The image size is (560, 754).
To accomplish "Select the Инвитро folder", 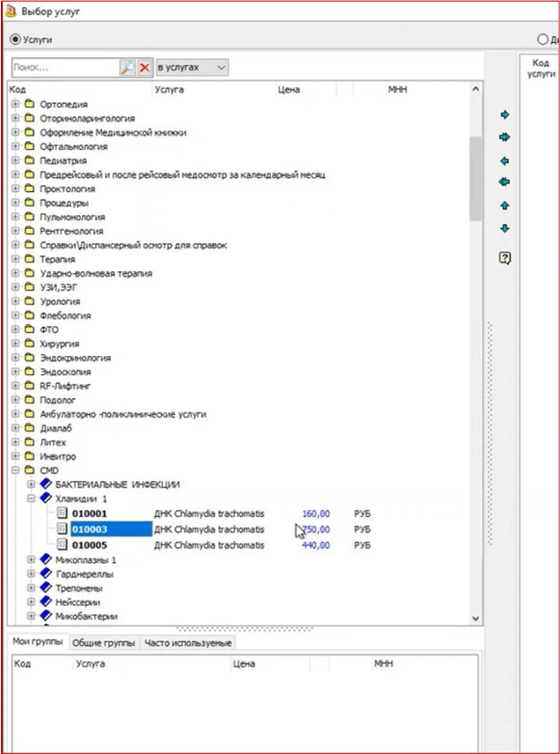I will (x=57, y=456).
